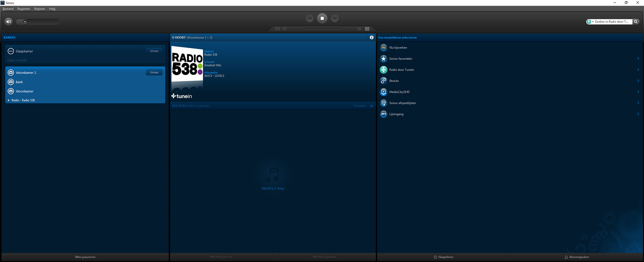The height and width of the screenshot is (262, 644).
Task: Expand Sonos-afspeellijsten with its chevron
Action: point(638,103)
